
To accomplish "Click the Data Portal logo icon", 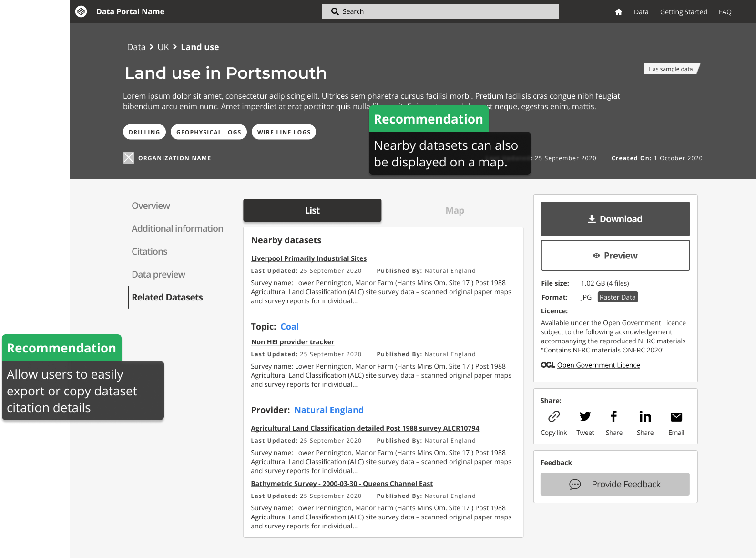I will 81,11.
